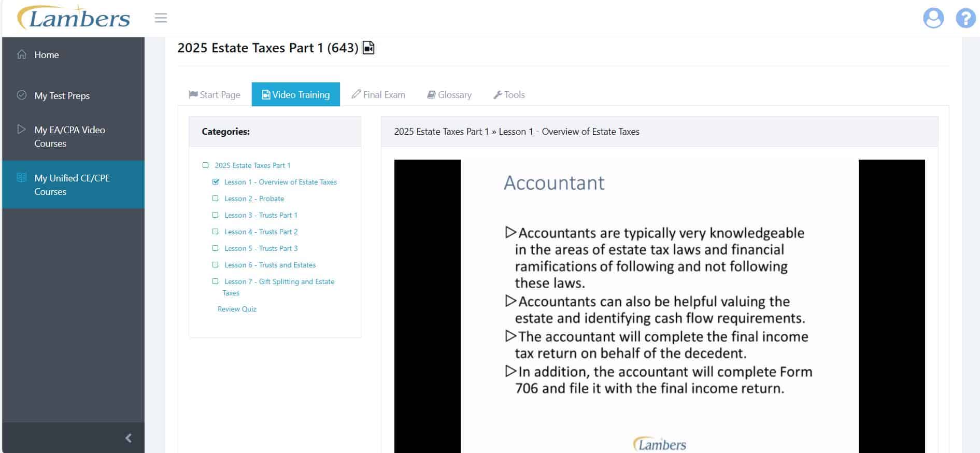Image resolution: width=980 pixels, height=453 pixels.
Task: Open Lesson 7 - Gift Splitting and Estate Taxes
Action: click(x=279, y=281)
